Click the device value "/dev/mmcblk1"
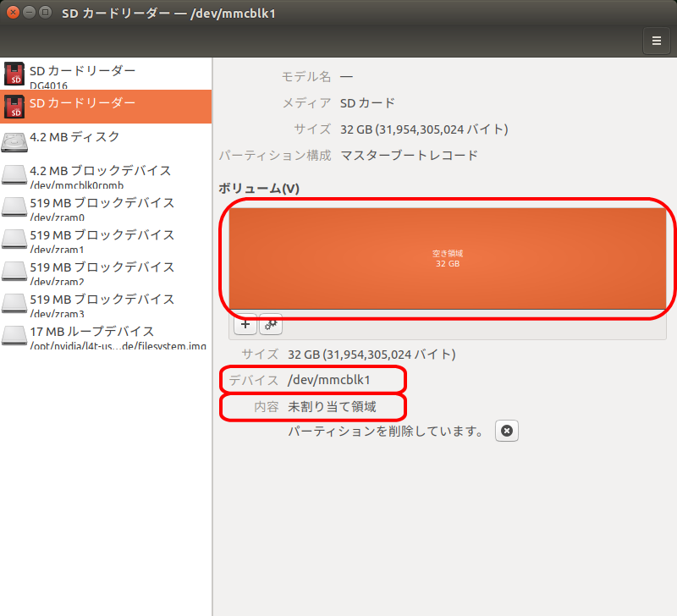 pos(329,380)
